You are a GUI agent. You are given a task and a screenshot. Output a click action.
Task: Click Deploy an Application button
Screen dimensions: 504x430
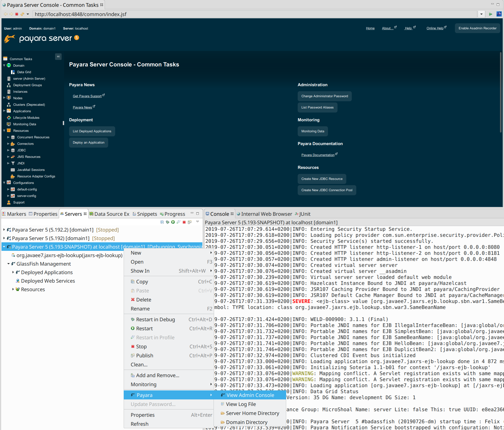[x=88, y=143]
